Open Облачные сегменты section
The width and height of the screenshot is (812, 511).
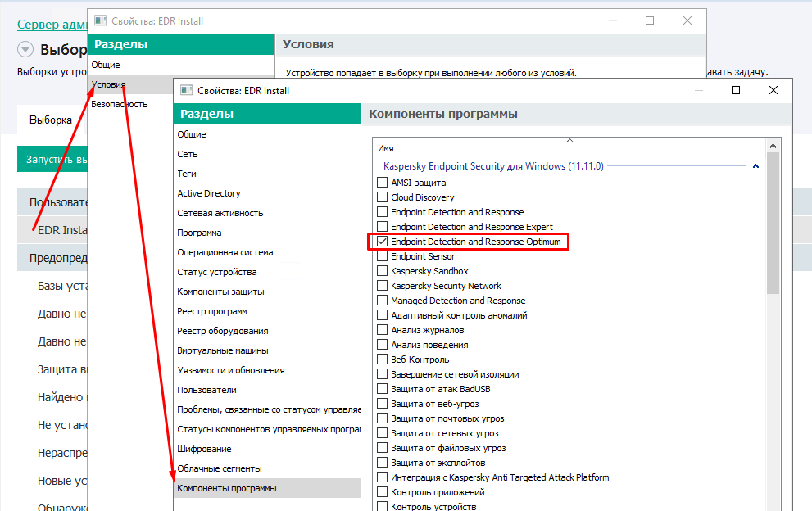click(x=267, y=468)
